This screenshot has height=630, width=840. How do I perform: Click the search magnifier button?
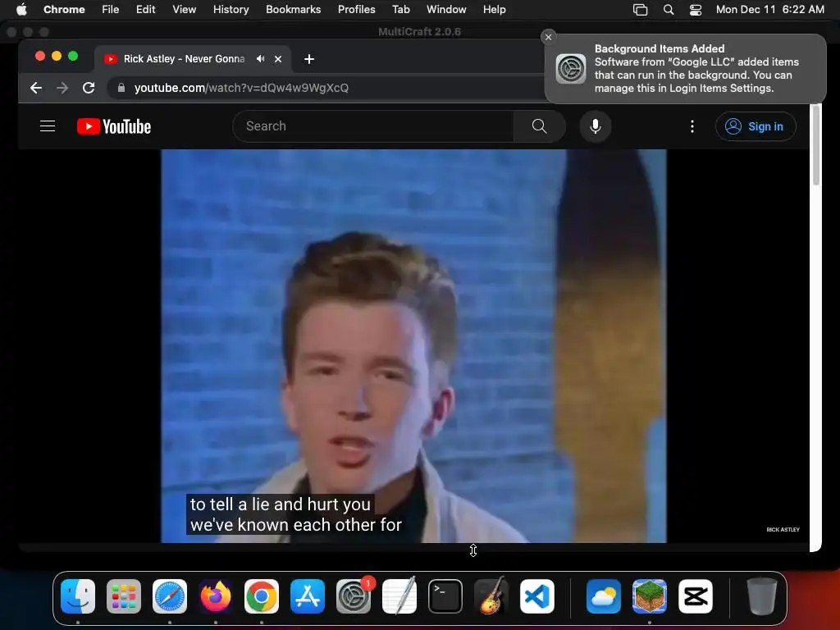(x=540, y=126)
